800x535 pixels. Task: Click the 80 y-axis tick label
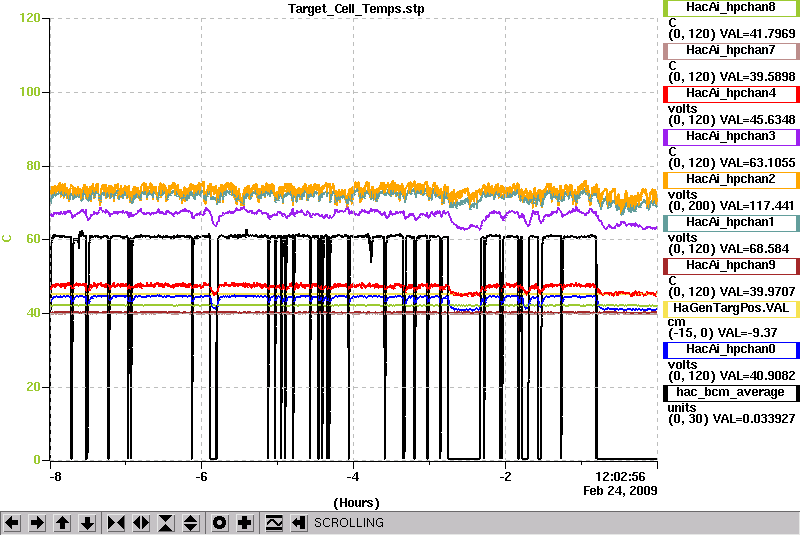point(33,166)
